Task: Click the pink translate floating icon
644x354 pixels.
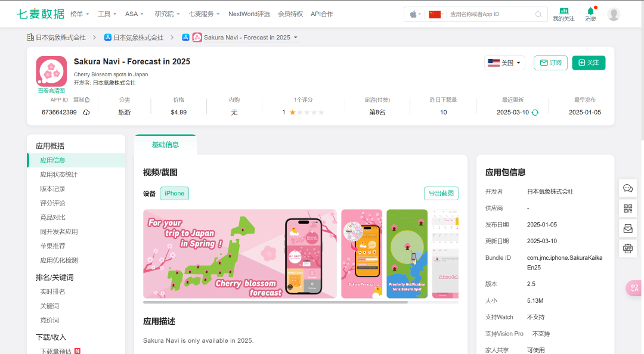Action: 634,288
